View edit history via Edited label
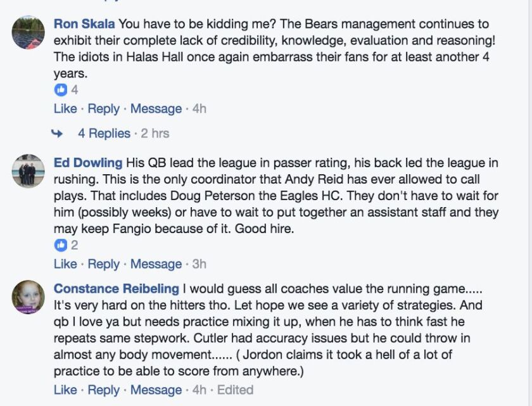 [235, 390]
